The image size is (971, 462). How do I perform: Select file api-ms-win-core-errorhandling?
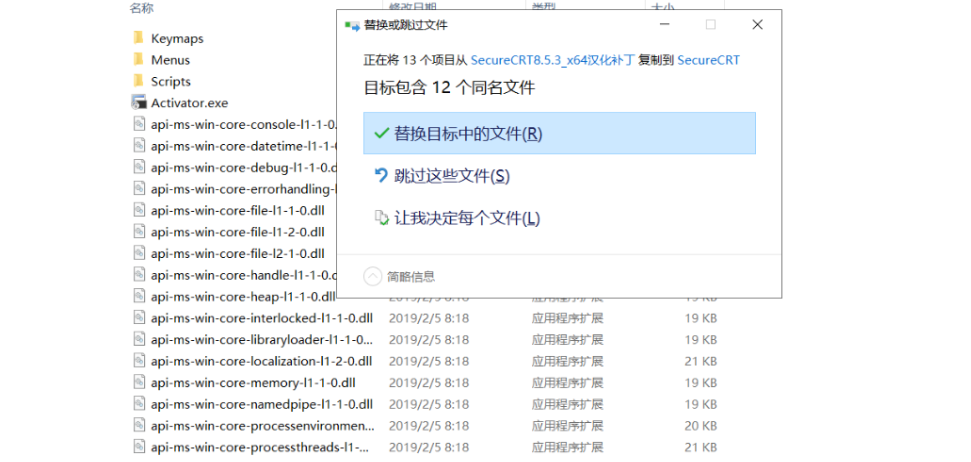pos(243,189)
